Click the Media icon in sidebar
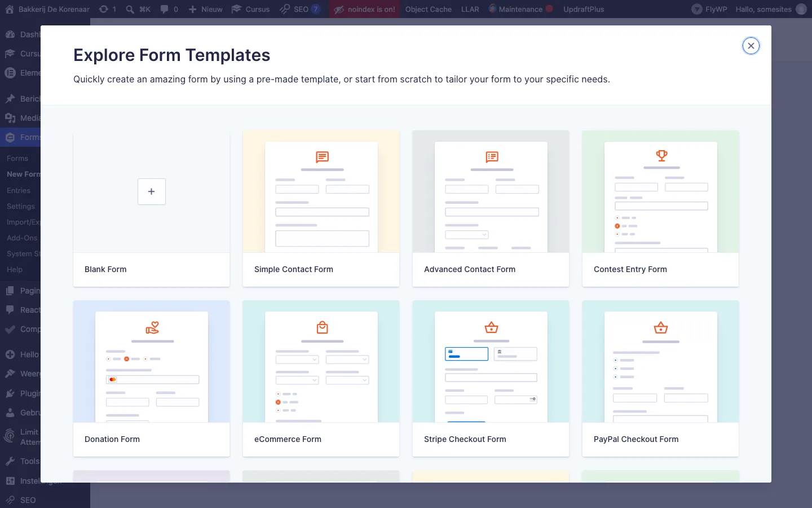This screenshot has height=508, width=812. click(x=10, y=118)
